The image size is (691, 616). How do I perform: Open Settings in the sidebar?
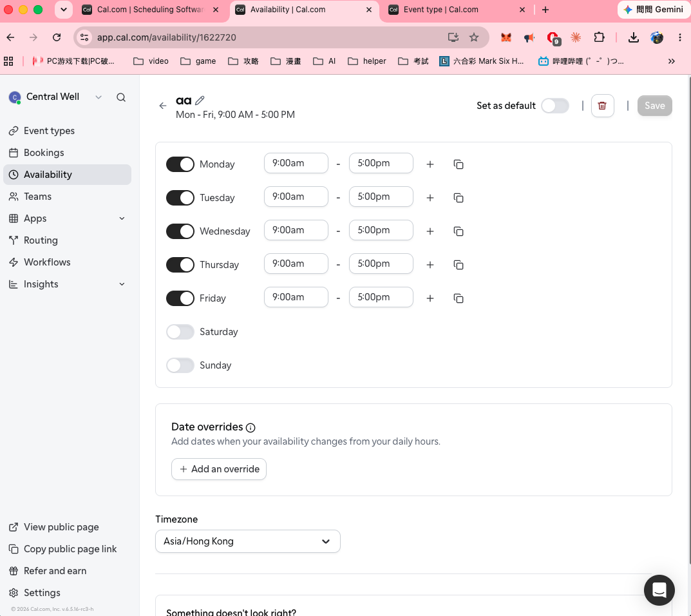tap(67, 593)
